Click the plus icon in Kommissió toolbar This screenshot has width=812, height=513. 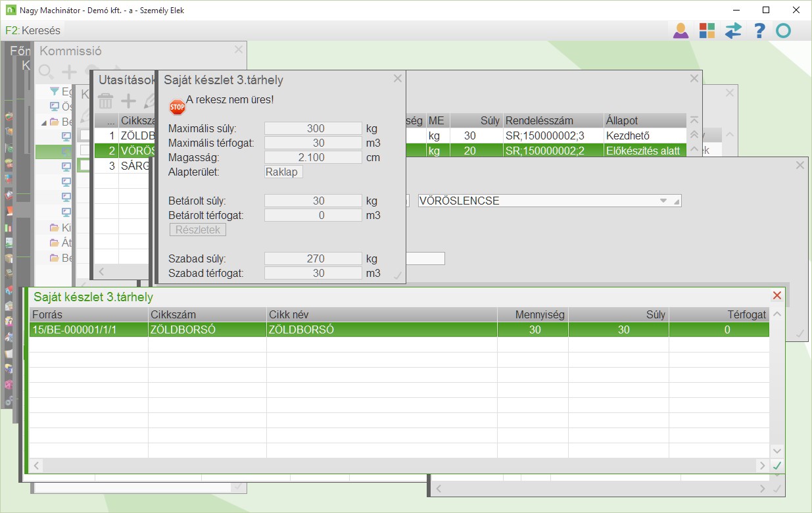click(x=69, y=72)
